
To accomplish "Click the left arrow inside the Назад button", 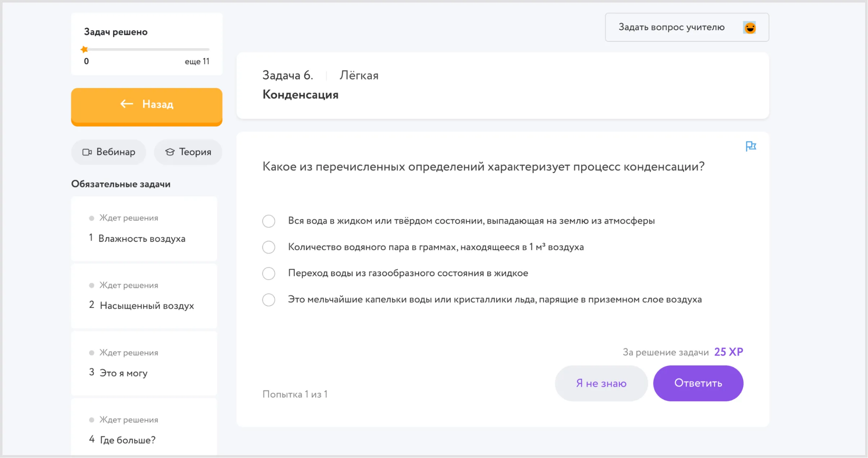I will [126, 104].
